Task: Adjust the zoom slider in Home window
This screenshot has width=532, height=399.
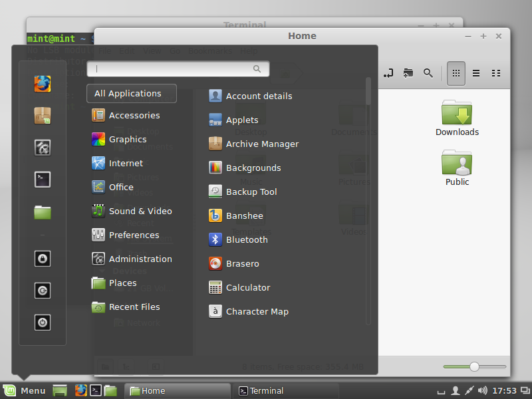Action: (474, 367)
